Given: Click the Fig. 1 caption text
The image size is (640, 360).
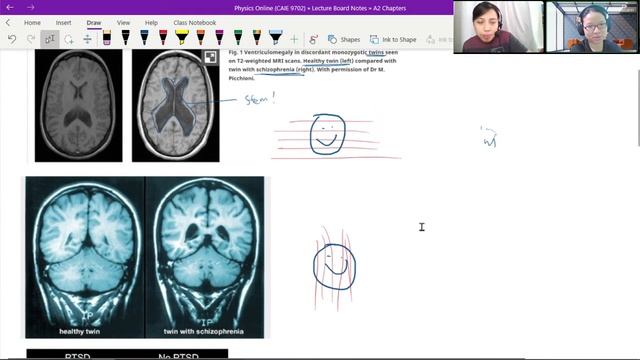Looking at the screenshot, I should (x=313, y=65).
